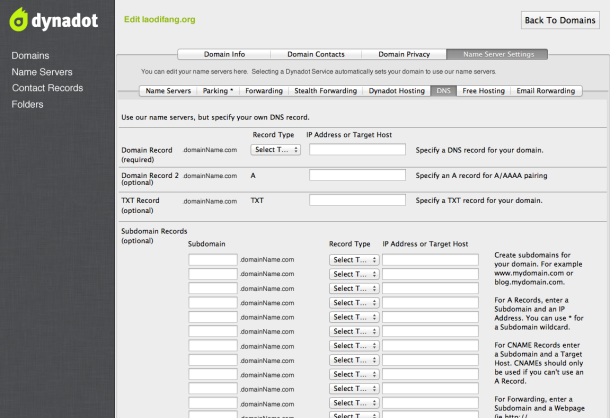610x418 pixels.
Task: Open Record Type dropdown in first subdomain row
Action: point(354,260)
